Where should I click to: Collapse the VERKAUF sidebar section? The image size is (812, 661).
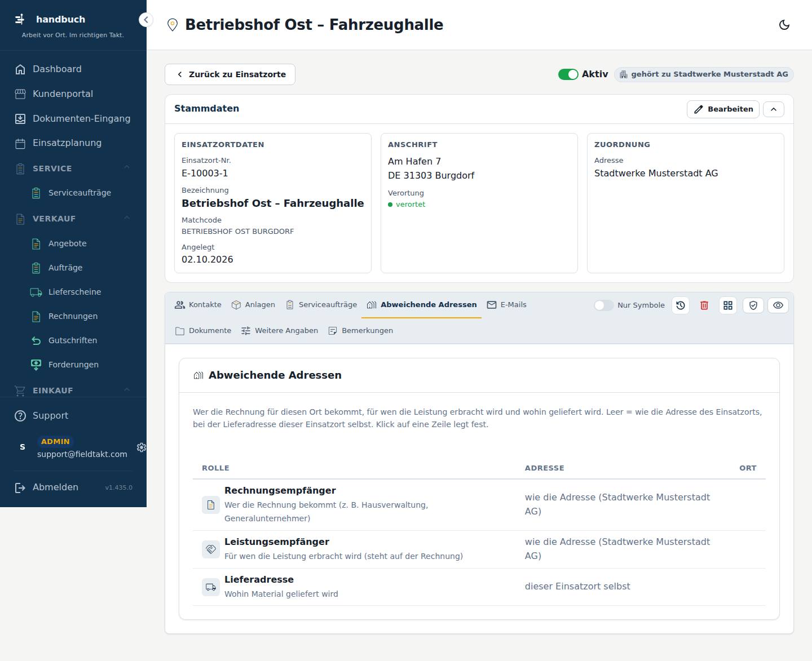[73, 219]
